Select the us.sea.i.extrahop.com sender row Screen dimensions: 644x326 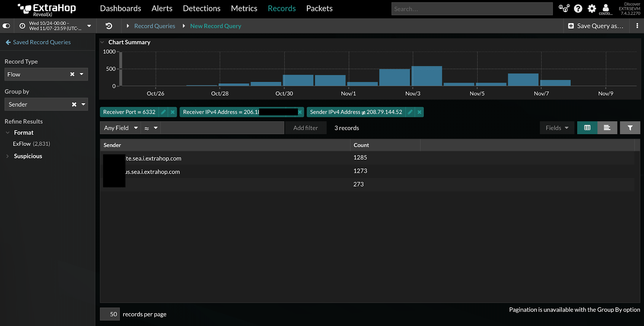(367, 171)
